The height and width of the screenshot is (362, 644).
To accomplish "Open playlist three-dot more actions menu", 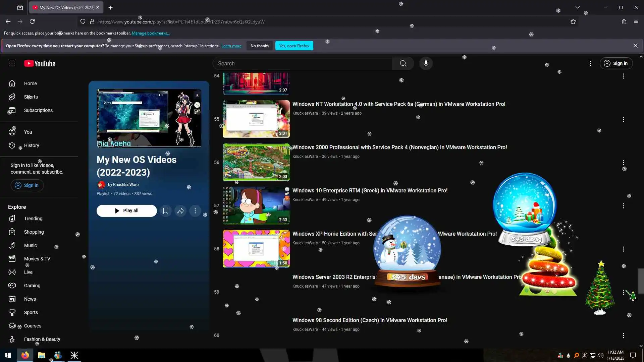I will click(x=195, y=211).
